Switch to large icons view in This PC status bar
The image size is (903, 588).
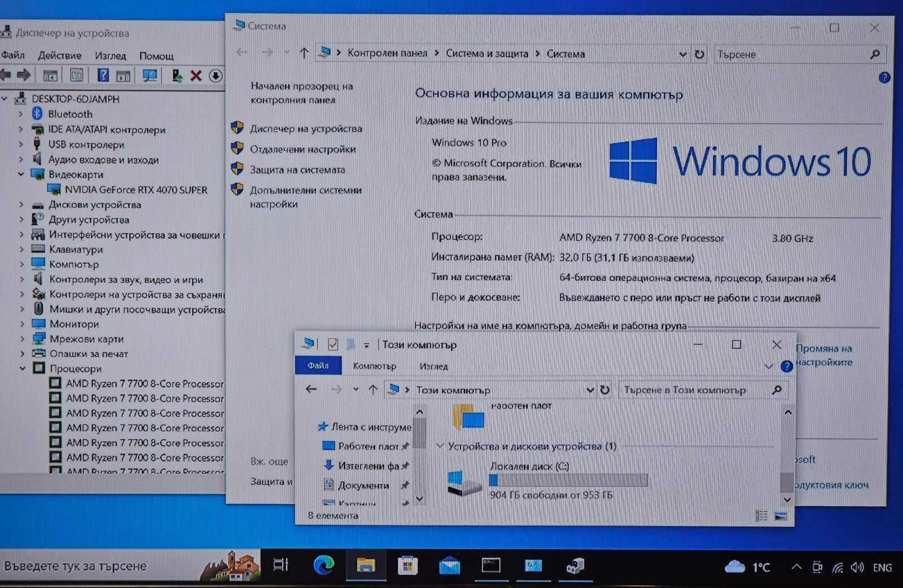point(781,516)
